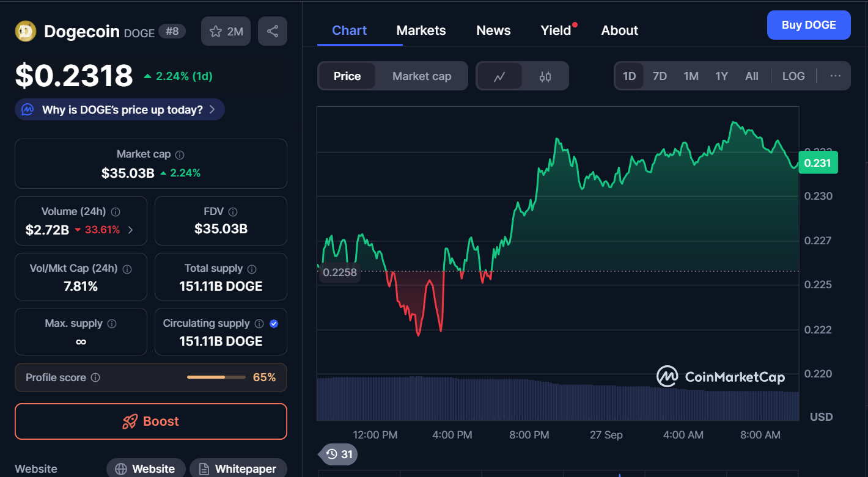Set chart range to 1Y
Screen dimensions: 868x477
[x=722, y=76]
